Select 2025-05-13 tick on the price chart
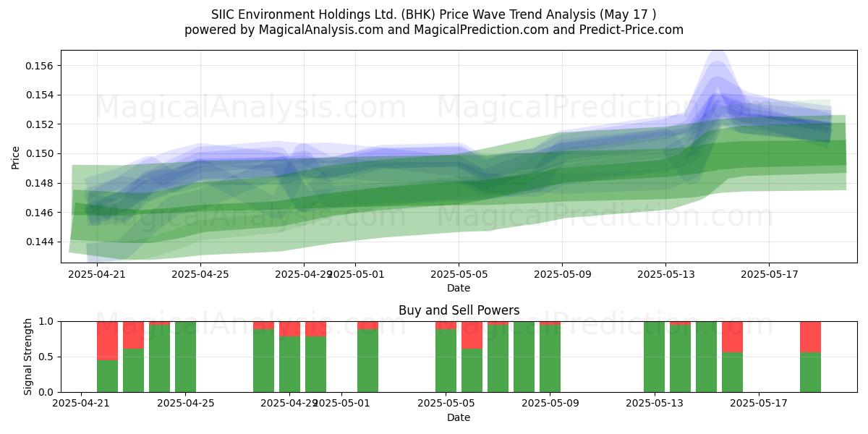 [665, 274]
